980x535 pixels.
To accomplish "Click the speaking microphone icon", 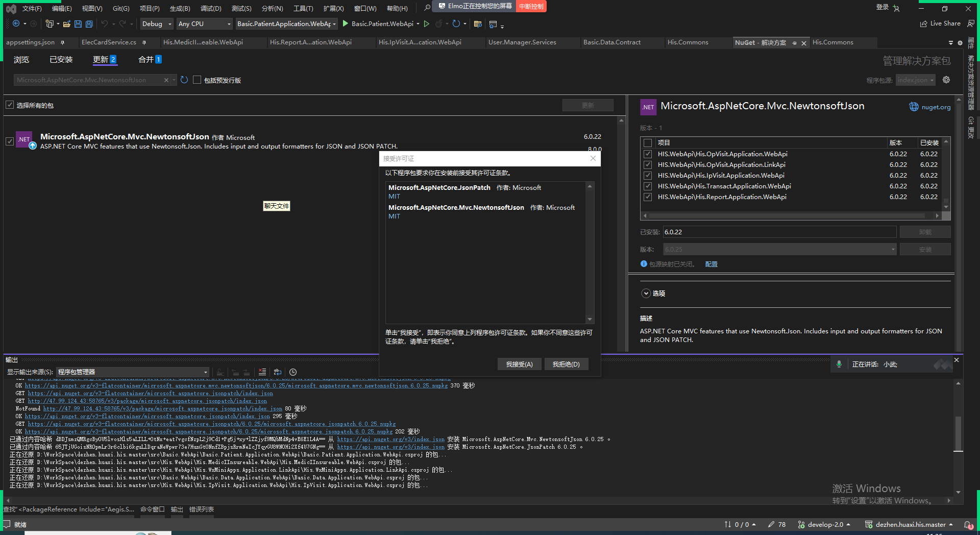I will tap(839, 364).
